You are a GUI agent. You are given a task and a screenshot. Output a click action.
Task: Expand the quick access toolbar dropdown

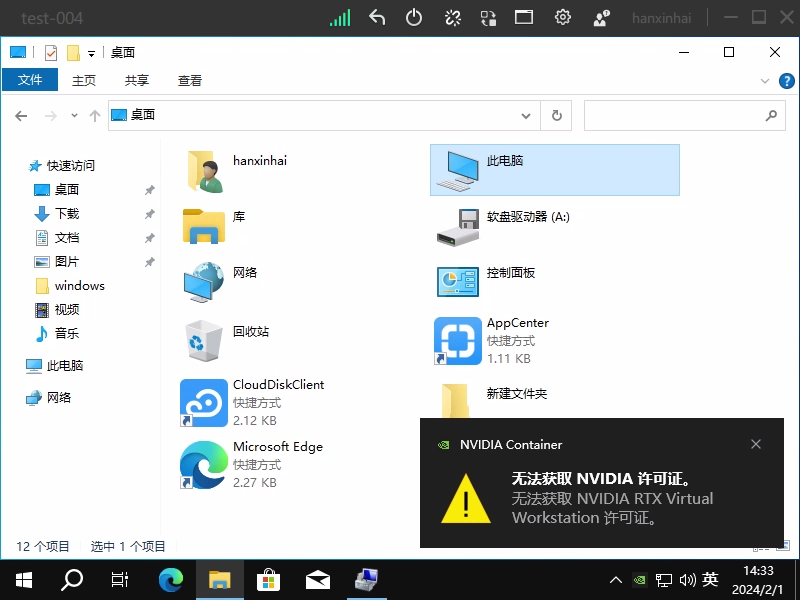91,53
